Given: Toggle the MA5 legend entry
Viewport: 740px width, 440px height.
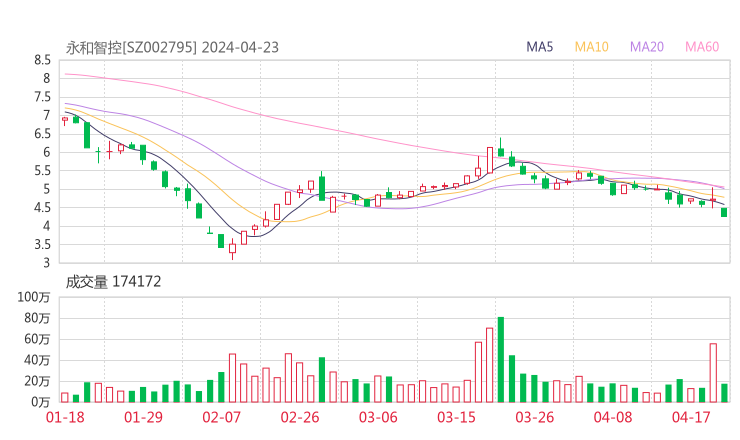Looking at the screenshot, I should (x=539, y=47).
